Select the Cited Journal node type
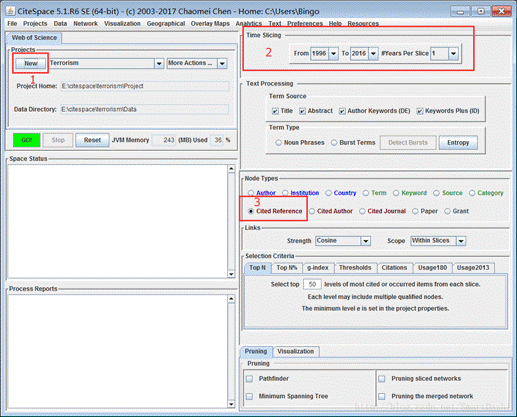 pyautogui.click(x=362, y=211)
